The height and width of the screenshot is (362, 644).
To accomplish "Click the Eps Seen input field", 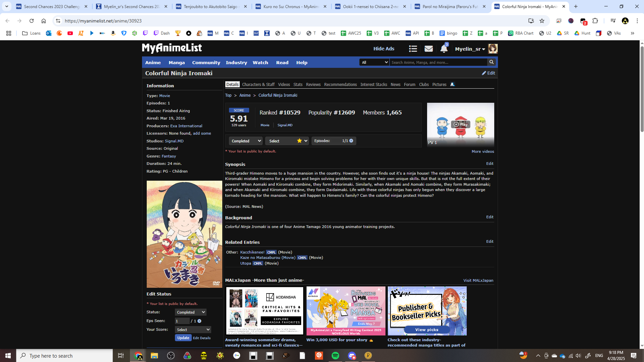I will [x=182, y=321].
